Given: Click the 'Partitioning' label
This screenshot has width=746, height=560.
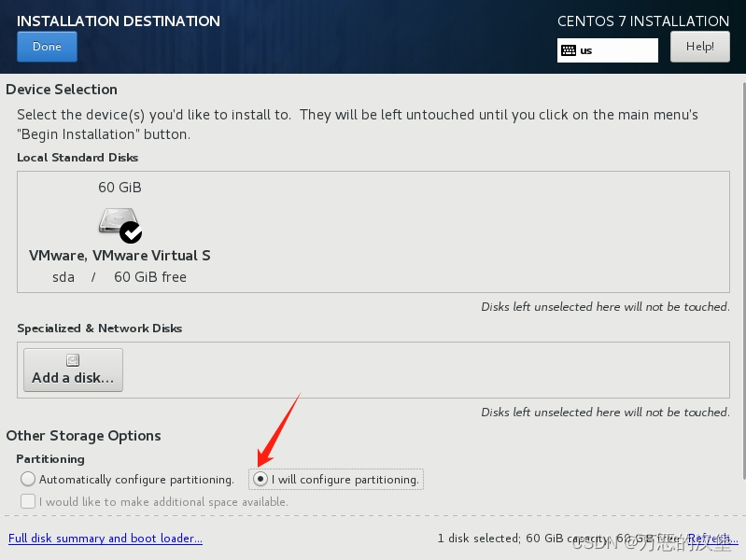Looking at the screenshot, I should point(50,459).
